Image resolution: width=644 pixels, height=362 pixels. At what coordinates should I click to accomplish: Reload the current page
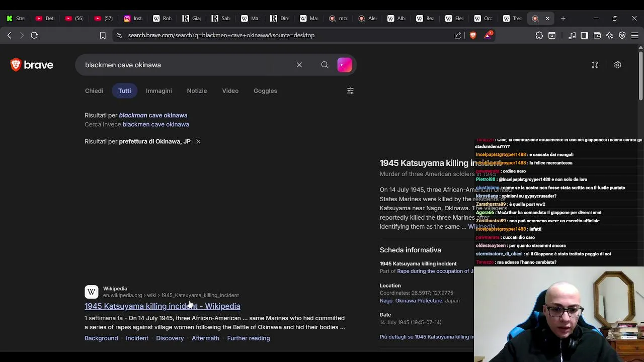coord(34,35)
